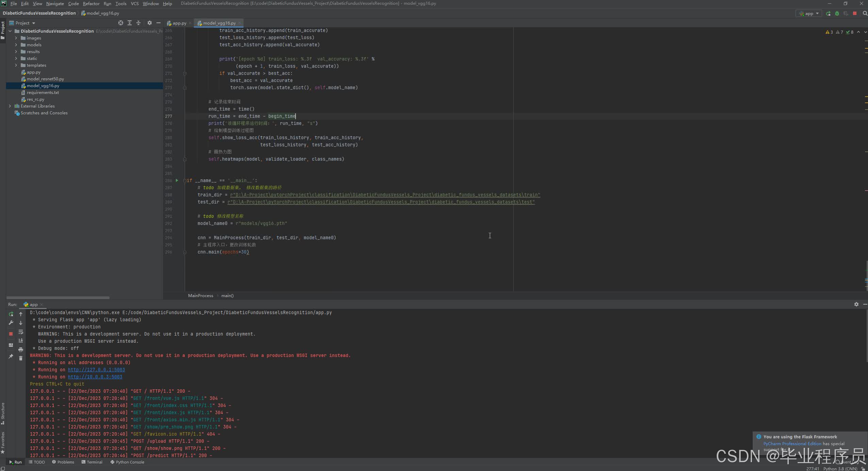Viewport: 868px width, 471px height.
Task: Click the rerun app icon in Run panel
Action: click(11, 314)
